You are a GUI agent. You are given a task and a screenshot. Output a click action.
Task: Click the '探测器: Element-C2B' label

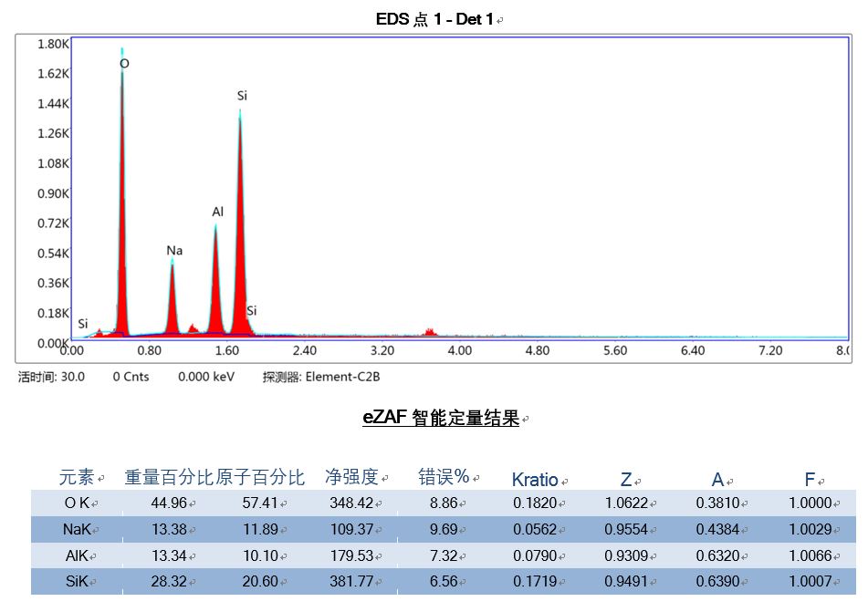coord(321,377)
